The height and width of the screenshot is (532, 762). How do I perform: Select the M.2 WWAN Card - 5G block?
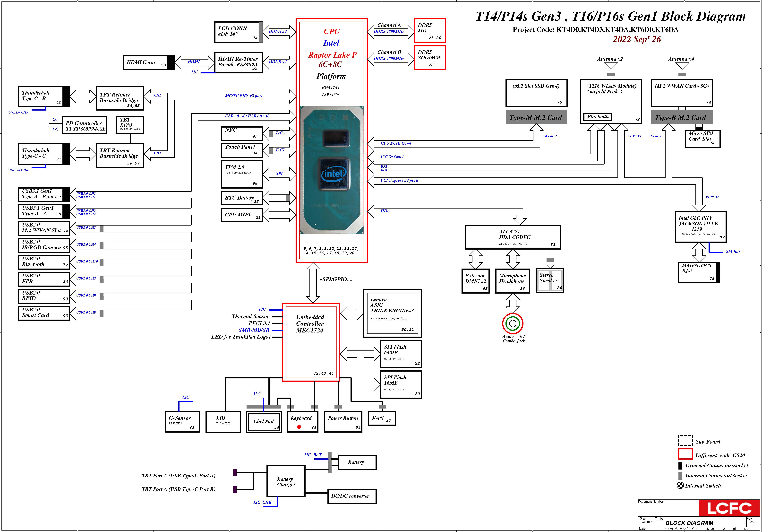[x=682, y=93]
